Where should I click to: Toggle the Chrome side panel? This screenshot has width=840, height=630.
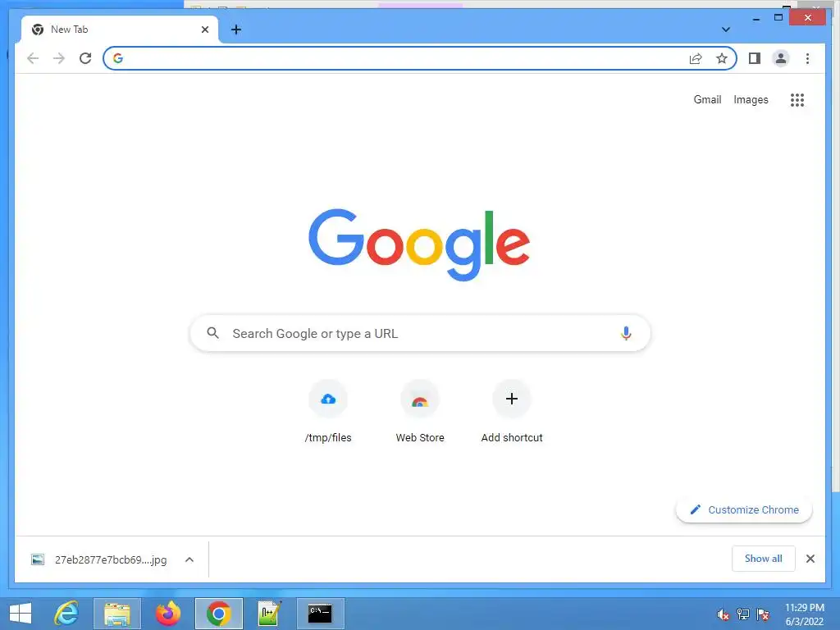point(755,58)
